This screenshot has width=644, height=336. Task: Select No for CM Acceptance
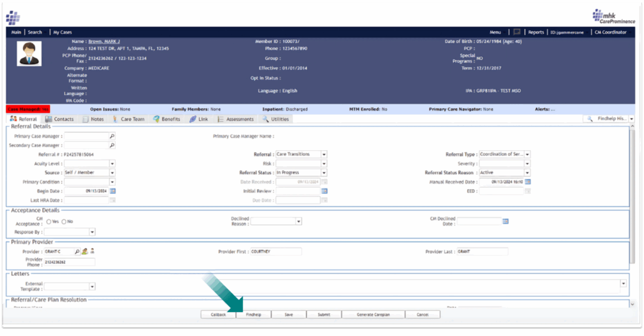[64, 221]
